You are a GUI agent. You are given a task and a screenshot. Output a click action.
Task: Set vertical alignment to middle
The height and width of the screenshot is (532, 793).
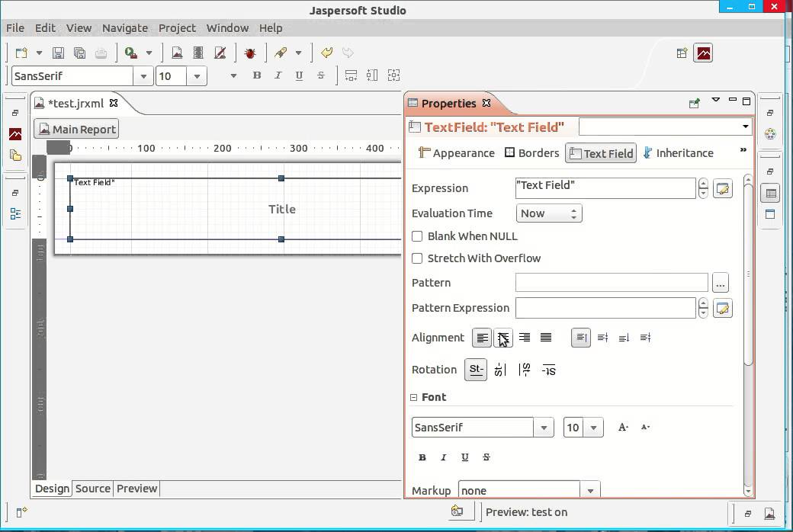click(x=602, y=338)
